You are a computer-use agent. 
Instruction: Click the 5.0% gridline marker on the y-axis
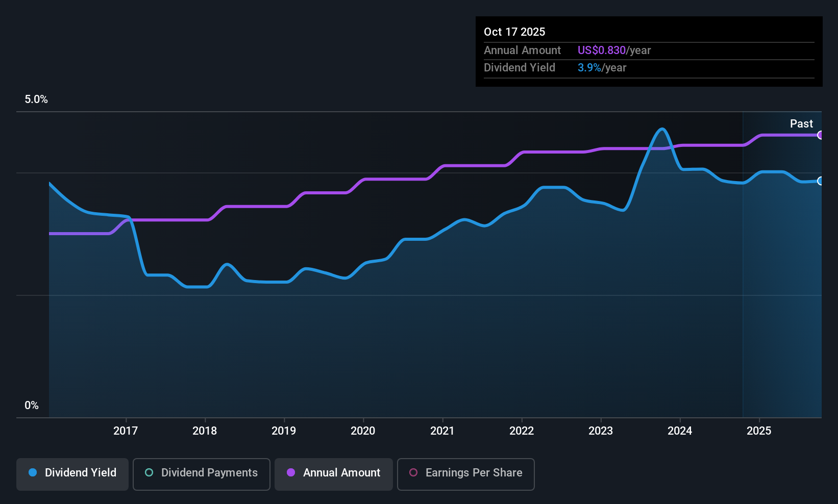click(36, 99)
